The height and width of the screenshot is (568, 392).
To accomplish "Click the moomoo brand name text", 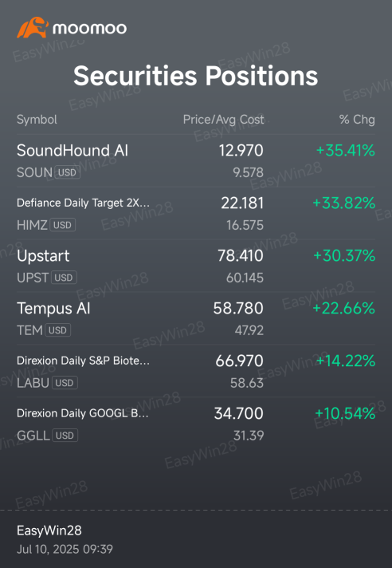I will point(90,28).
